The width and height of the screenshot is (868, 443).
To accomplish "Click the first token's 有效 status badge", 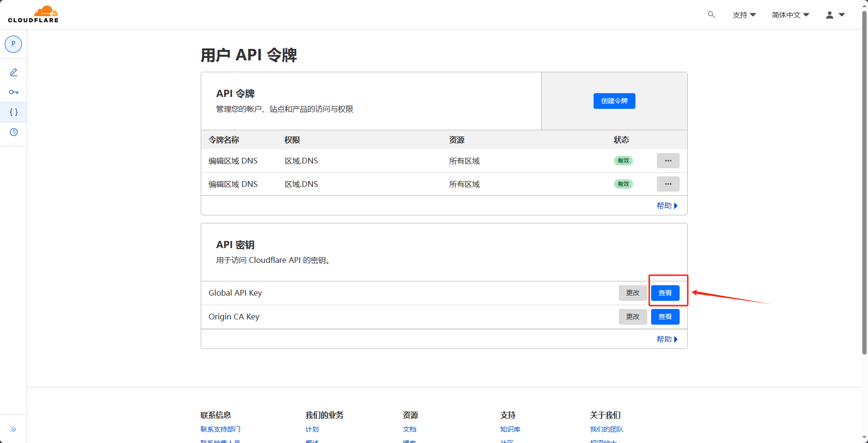I will coord(623,161).
